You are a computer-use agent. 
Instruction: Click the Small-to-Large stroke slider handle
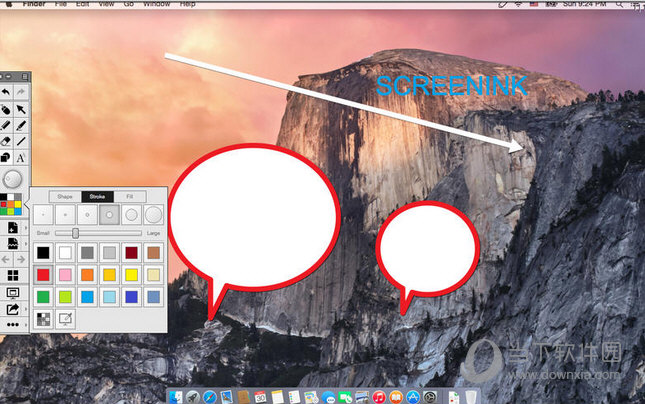(75, 233)
